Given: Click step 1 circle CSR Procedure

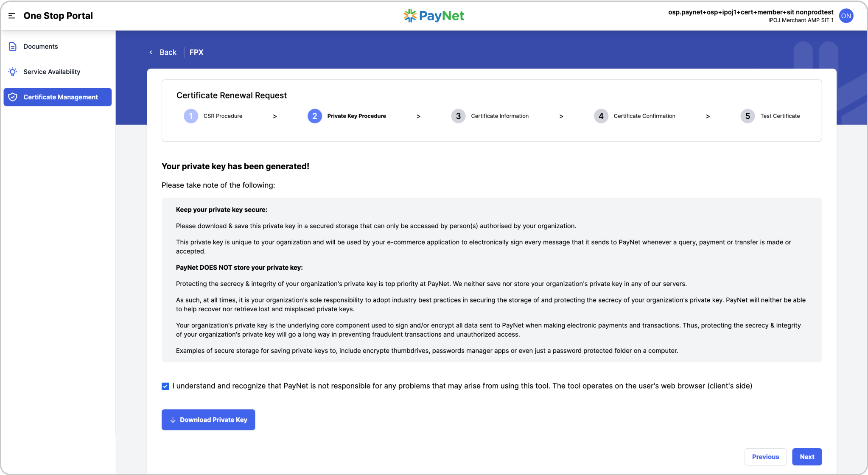Looking at the screenshot, I should [x=191, y=116].
